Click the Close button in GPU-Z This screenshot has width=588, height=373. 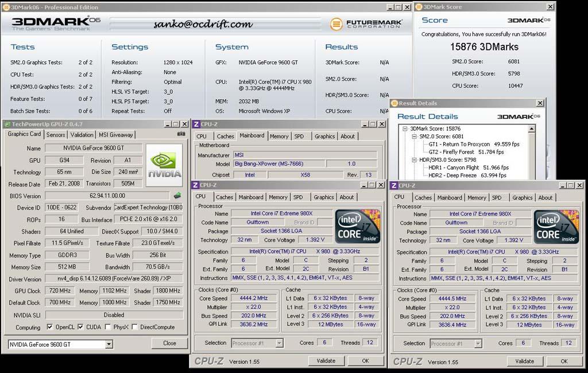[x=169, y=343]
